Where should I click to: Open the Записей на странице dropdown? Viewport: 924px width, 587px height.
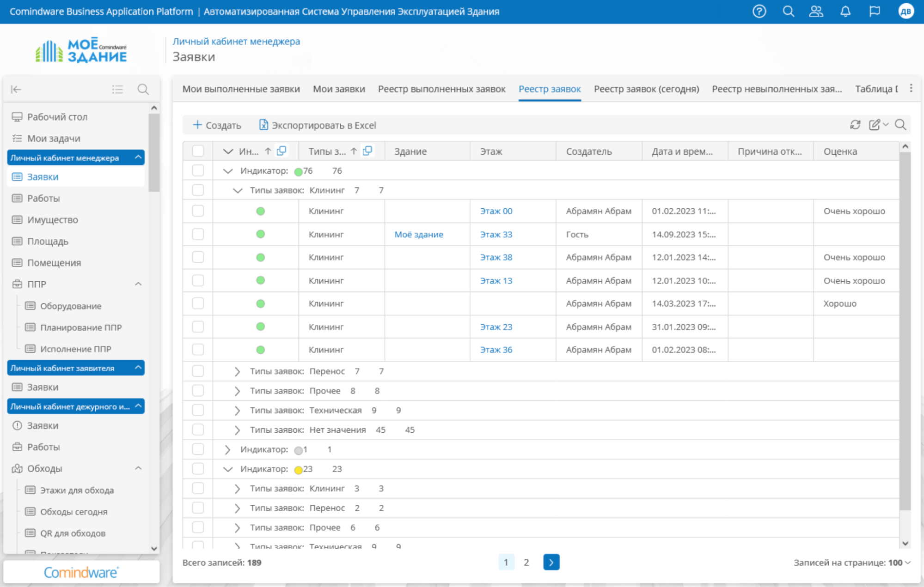899,563
